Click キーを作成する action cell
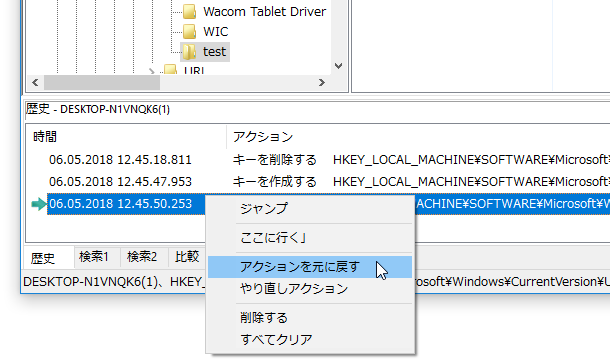The image size is (610, 364). tap(274, 182)
